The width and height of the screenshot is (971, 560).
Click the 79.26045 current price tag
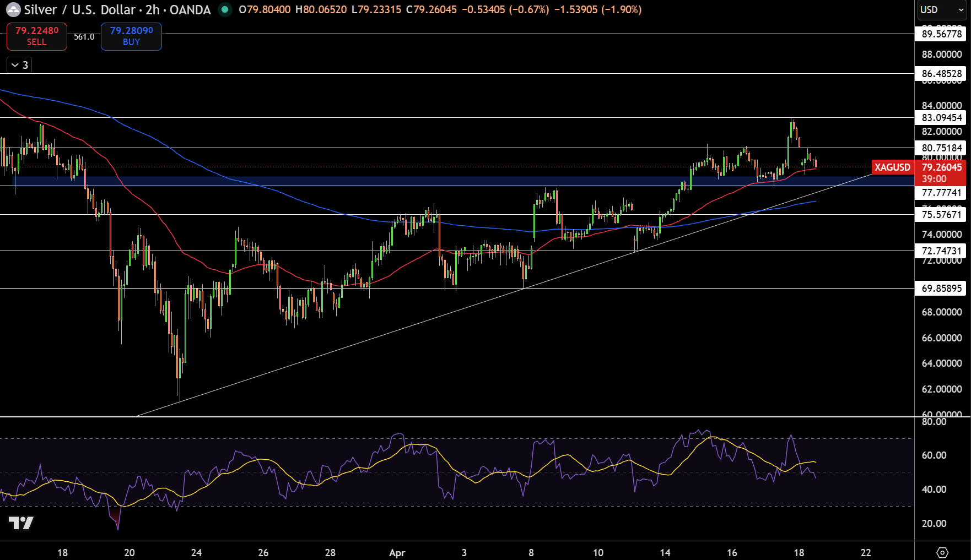click(941, 167)
